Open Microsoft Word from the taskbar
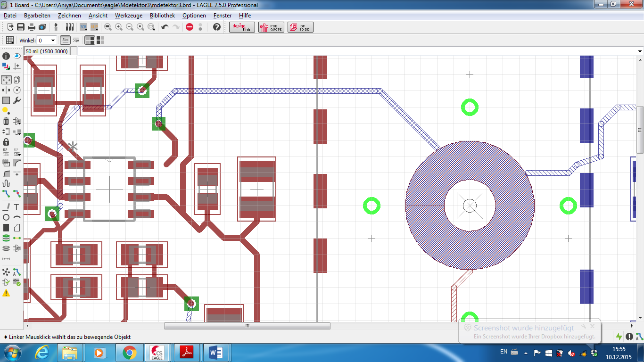 tap(215, 352)
